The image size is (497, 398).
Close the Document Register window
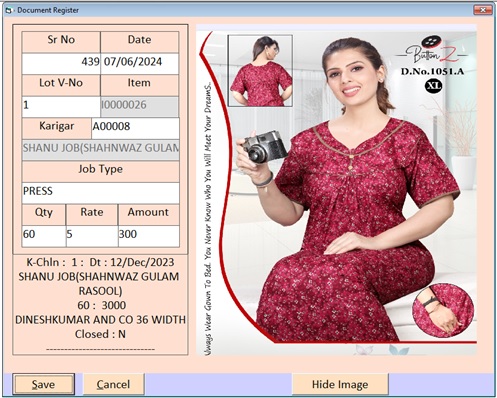(483, 10)
